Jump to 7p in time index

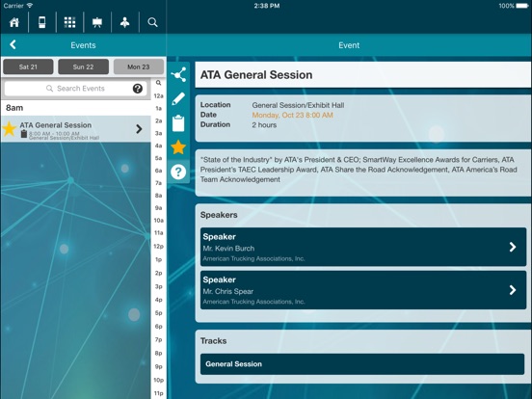[x=158, y=340]
